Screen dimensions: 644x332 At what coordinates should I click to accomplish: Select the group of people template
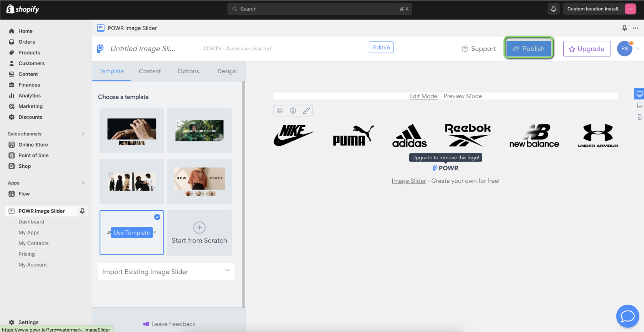coord(132,182)
